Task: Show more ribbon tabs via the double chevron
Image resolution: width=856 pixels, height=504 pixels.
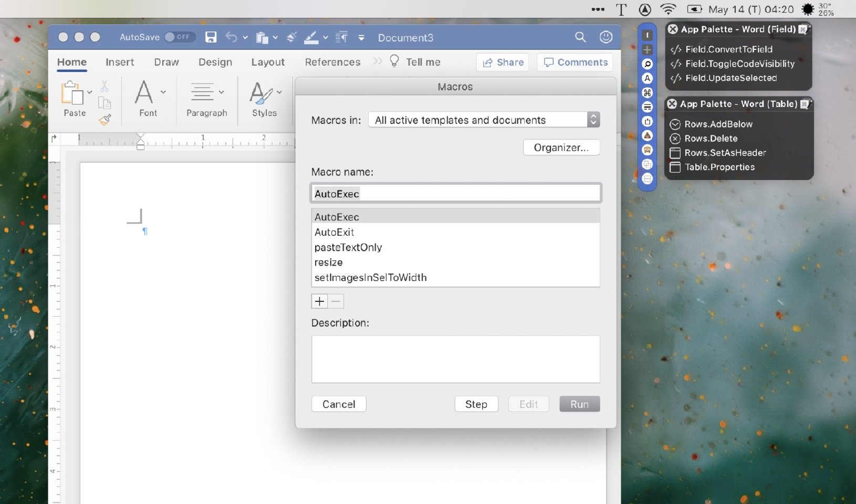Action: point(378,61)
